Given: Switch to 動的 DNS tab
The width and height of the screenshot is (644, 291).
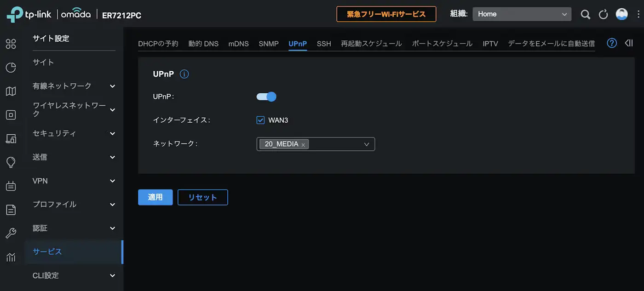Looking at the screenshot, I should (203, 43).
